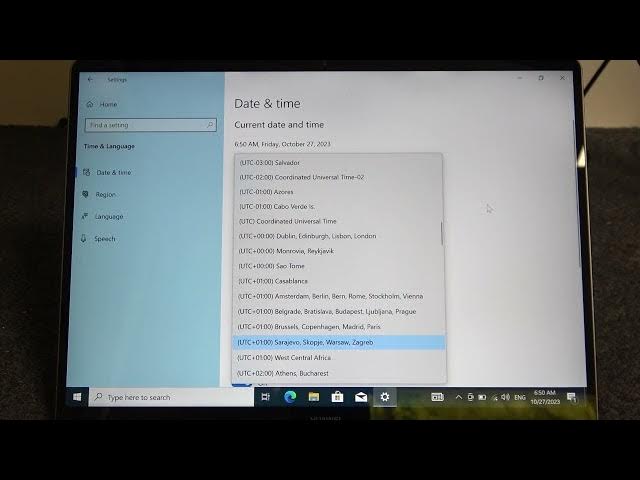640x480 pixels.
Task: Click the volume speaker tray icon
Action: click(x=506, y=397)
